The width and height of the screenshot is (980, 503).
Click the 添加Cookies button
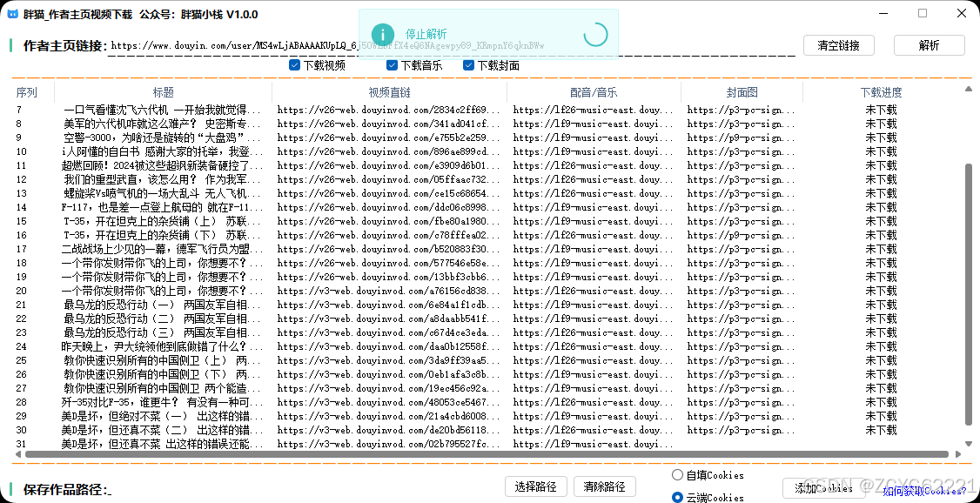click(822, 488)
